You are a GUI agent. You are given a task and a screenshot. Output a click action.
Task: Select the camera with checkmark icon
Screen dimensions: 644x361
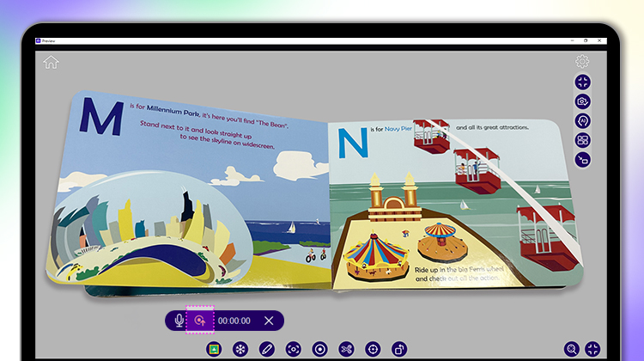(582, 101)
